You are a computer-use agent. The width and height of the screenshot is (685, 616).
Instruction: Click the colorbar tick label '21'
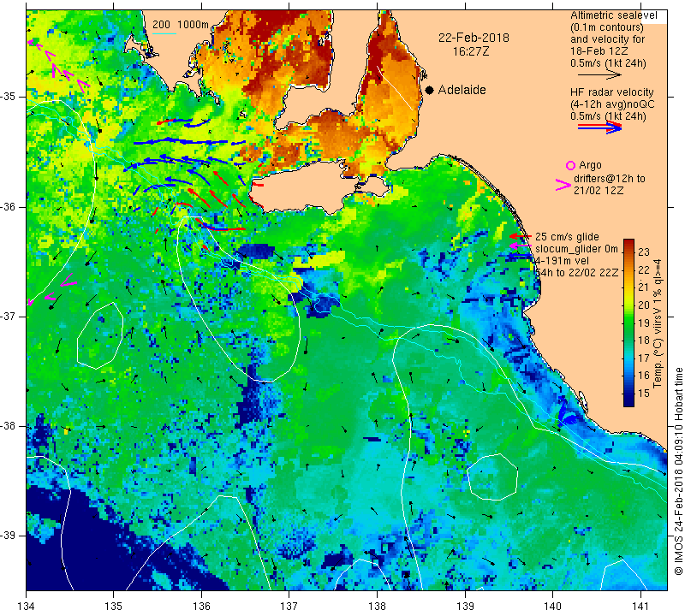tap(644, 287)
